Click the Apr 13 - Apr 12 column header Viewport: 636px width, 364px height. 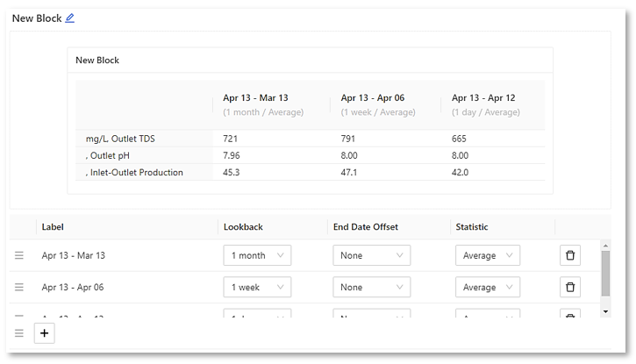click(483, 98)
